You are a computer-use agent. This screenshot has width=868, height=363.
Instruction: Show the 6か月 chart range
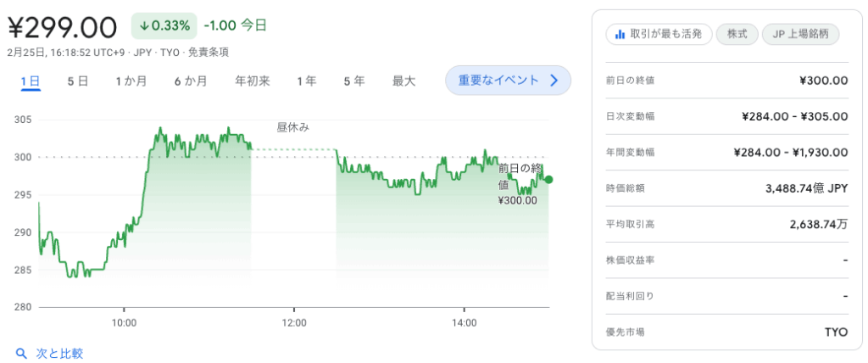[x=191, y=81]
